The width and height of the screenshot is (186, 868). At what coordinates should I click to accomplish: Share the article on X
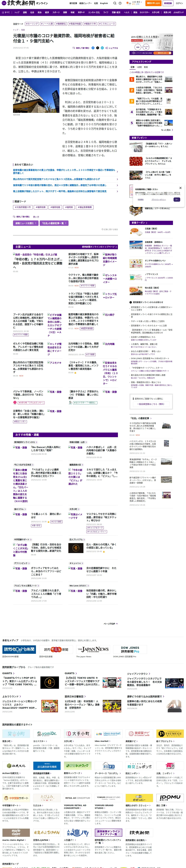(x=97, y=48)
